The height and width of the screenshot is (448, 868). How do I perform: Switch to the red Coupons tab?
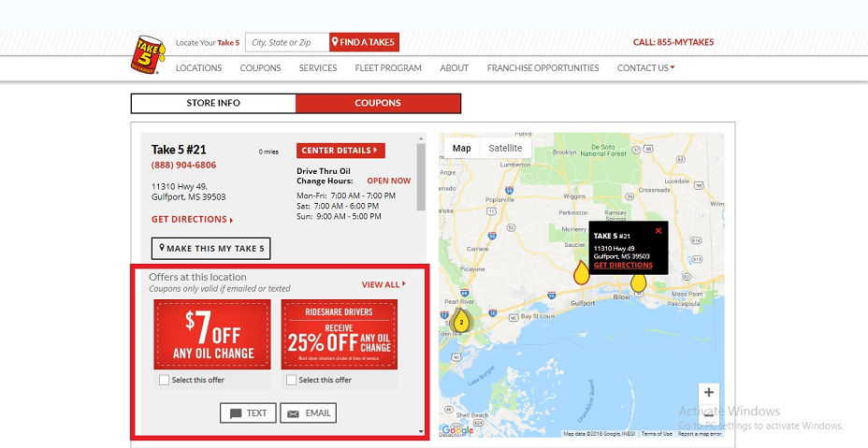[x=378, y=103]
